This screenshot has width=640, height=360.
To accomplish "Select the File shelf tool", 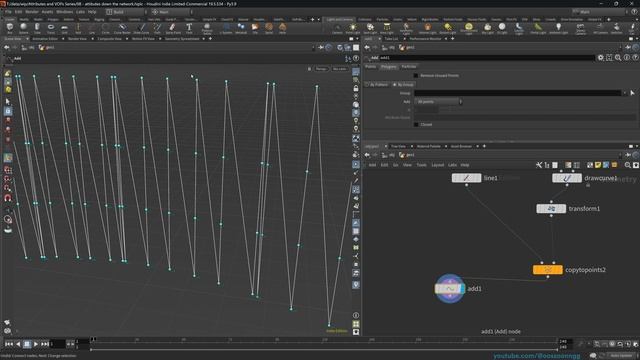I will coord(255,29).
